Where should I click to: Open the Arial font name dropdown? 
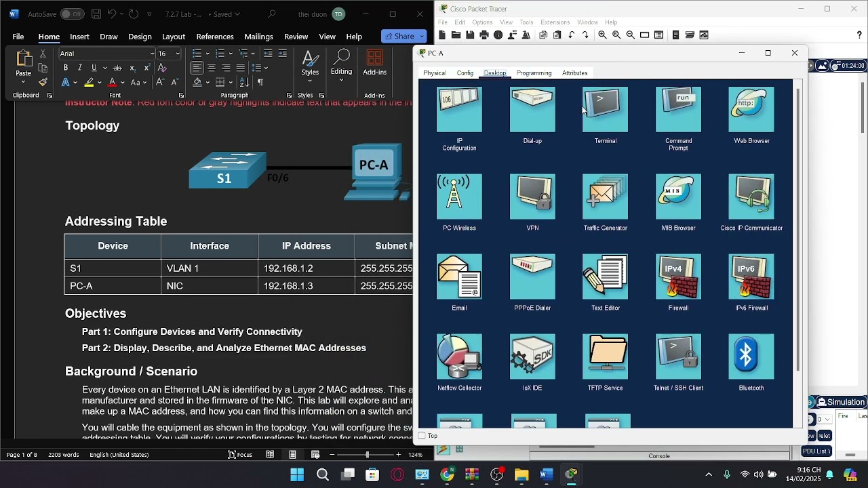click(152, 54)
